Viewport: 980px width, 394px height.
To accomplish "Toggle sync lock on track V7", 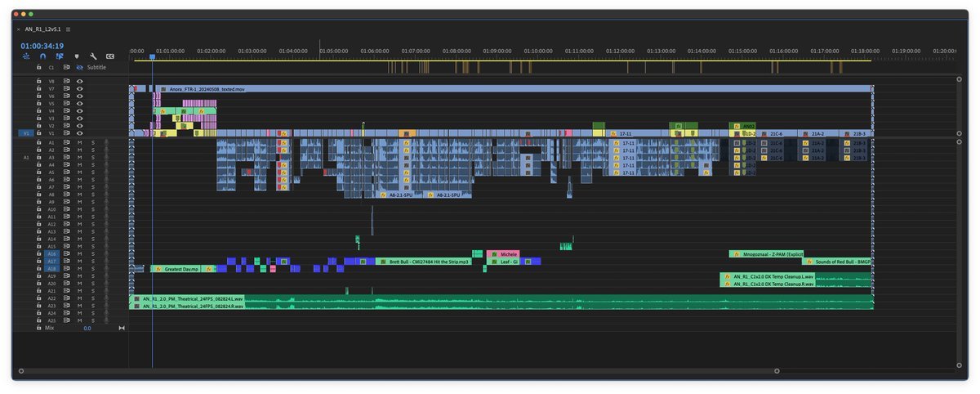I will (x=67, y=89).
